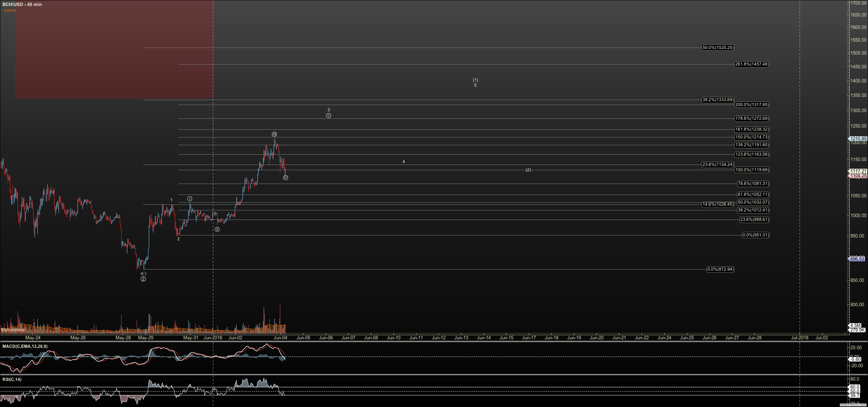The width and height of the screenshot is (868, 407).
Task: Click the RSI(C,14) study title
Action: coord(12,380)
